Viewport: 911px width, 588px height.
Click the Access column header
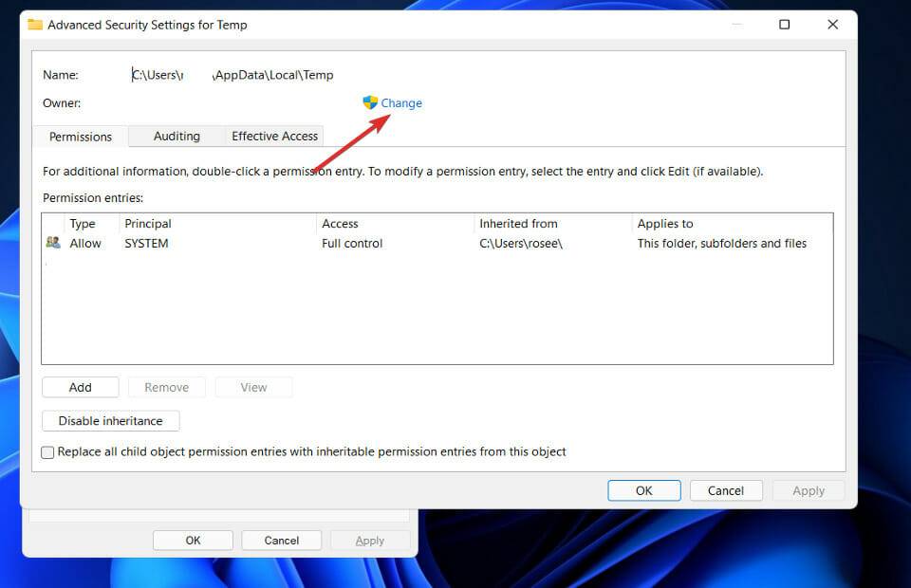tap(340, 224)
